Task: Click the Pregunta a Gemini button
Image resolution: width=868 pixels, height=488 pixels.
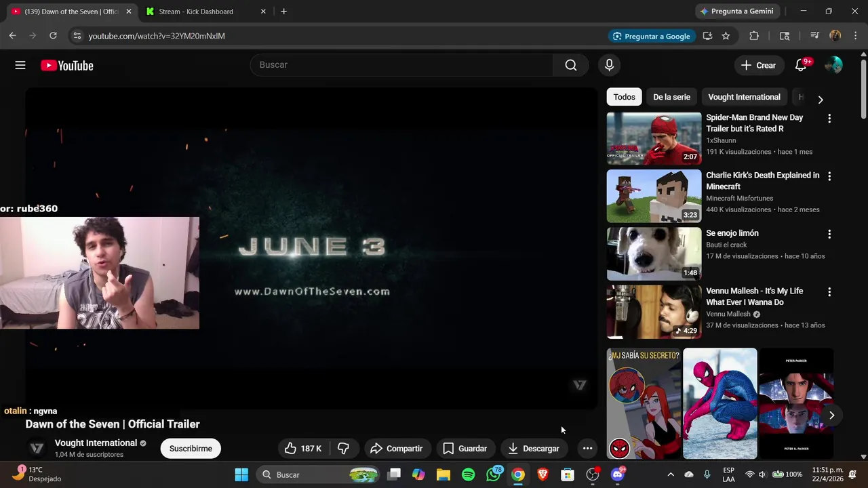Action: pyautogui.click(x=736, y=12)
